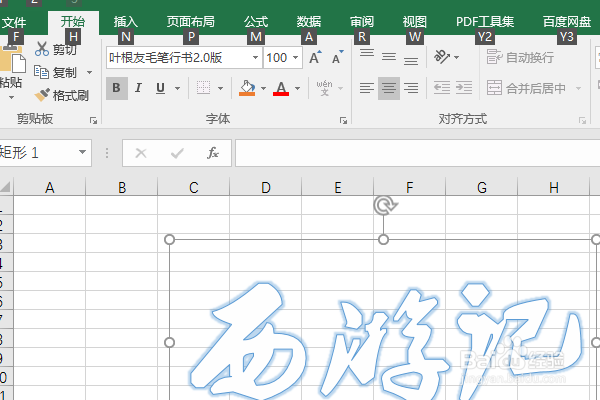The width and height of the screenshot is (600, 400).
Task: Open the PDF工具集 tab
Action: tap(485, 22)
